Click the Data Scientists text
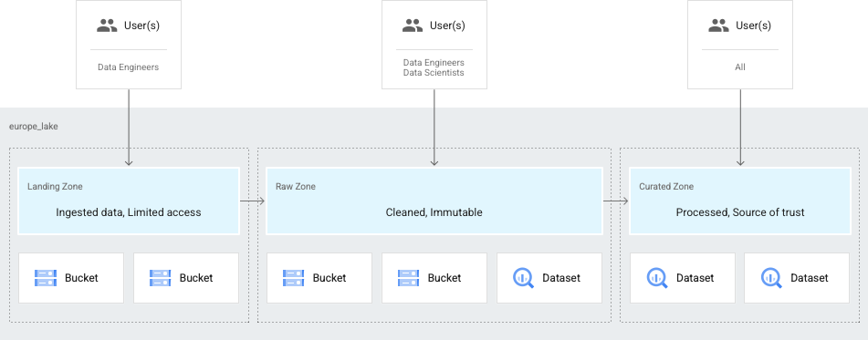 tap(434, 73)
